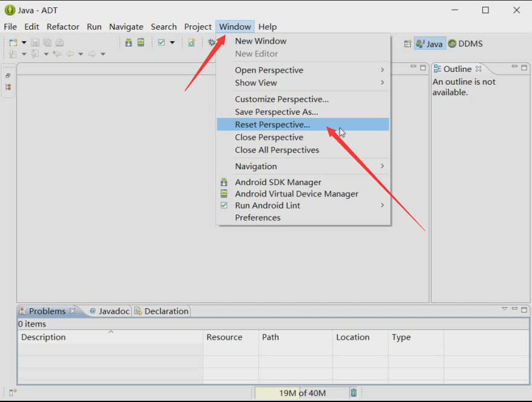Select Save Perspective As... menu item
The height and width of the screenshot is (402, 532).
pyautogui.click(x=303, y=112)
